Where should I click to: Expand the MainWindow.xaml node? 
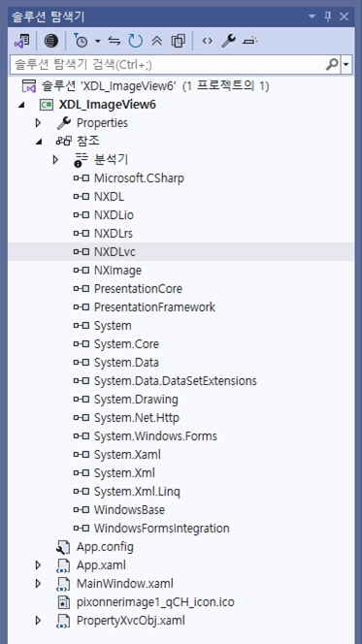coord(38,584)
